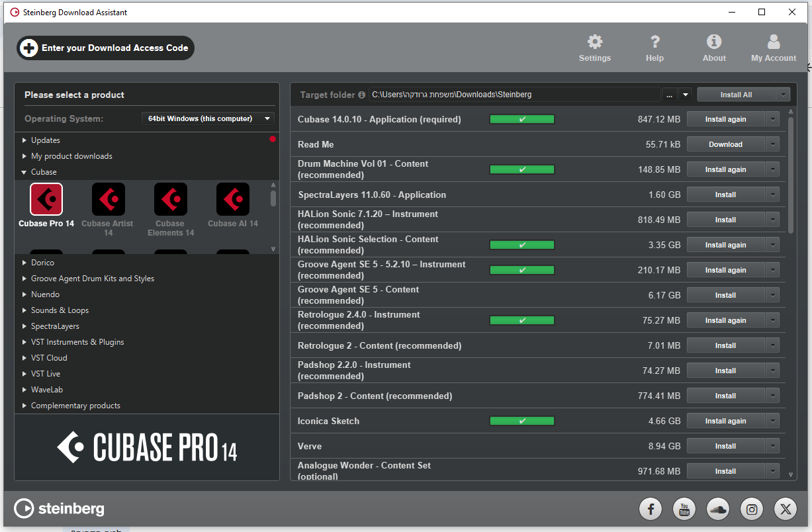Open dropdown arrow next to Cubase 14.0.10 Install again
This screenshot has width=812, height=532.
click(772, 119)
